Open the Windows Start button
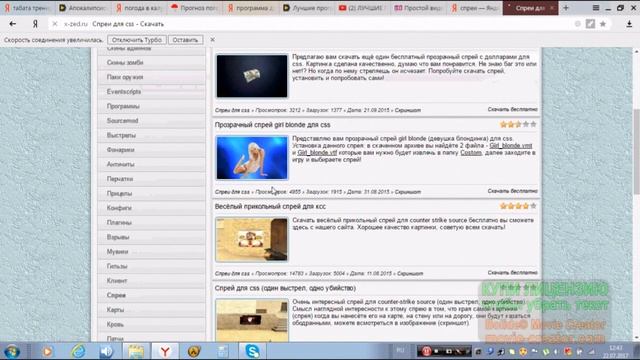The image size is (640, 360). [x=12, y=351]
